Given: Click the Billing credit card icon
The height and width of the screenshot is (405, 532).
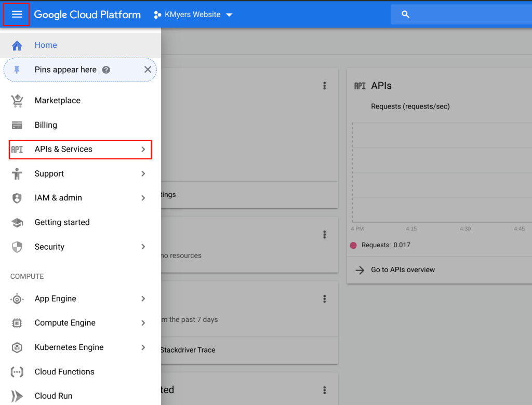Looking at the screenshot, I should pos(17,125).
